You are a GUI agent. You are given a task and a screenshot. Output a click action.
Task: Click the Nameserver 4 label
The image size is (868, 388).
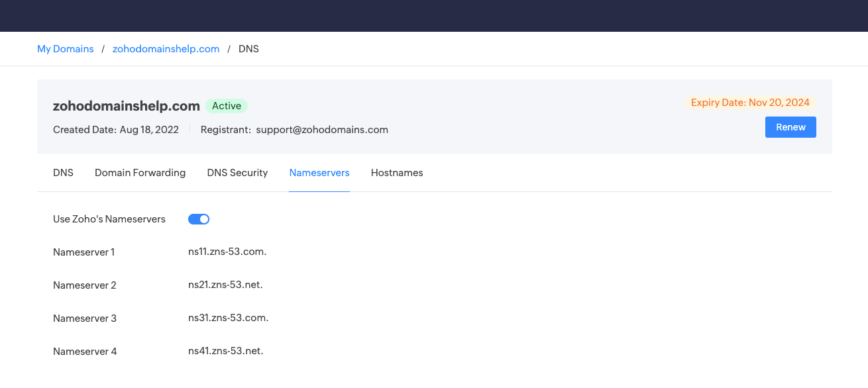(x=85, y=352)
